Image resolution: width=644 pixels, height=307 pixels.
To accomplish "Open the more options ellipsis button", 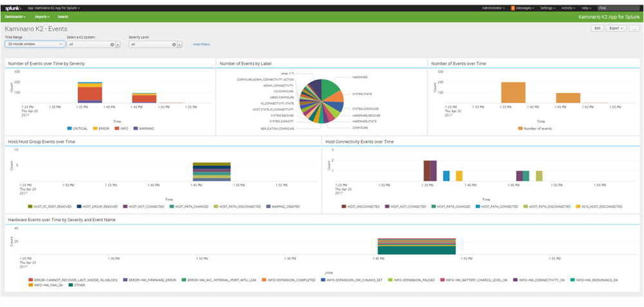I will pyautogui.click(x=634, y=28).
